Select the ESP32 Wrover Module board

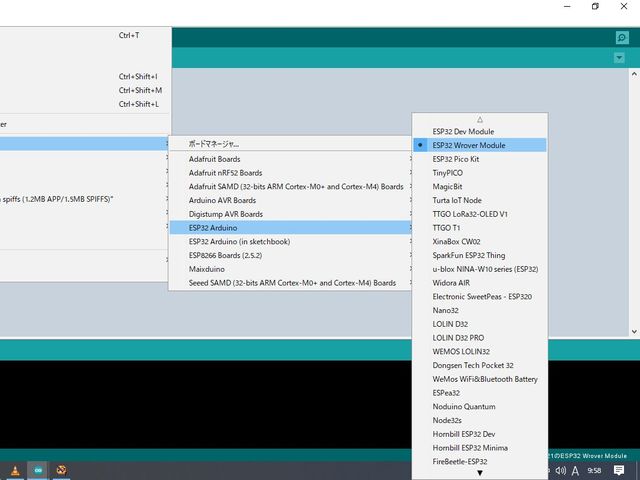tap(480, 145)
